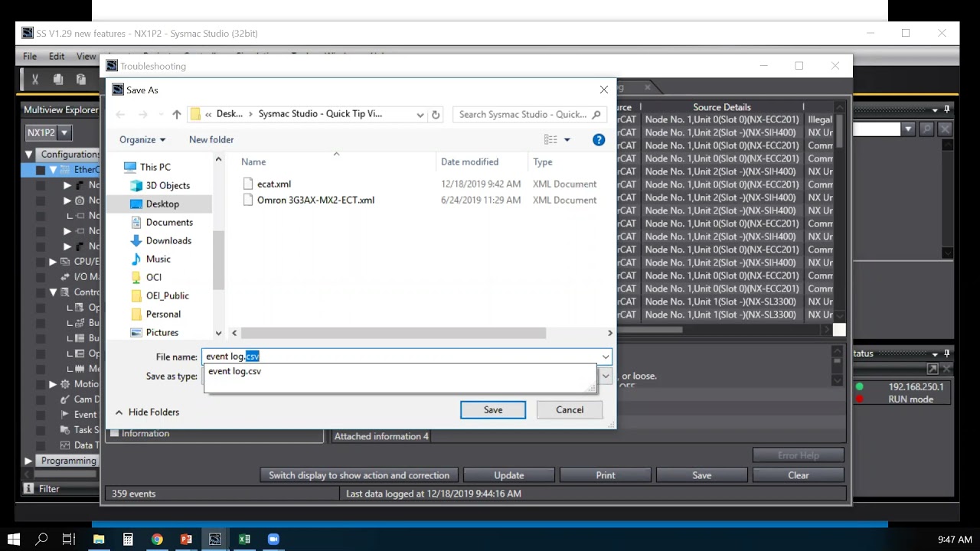Screen dimensions: 980x551
Task: Sort files by Name column header
Action: pyautogui.click(x=253, y=161)
